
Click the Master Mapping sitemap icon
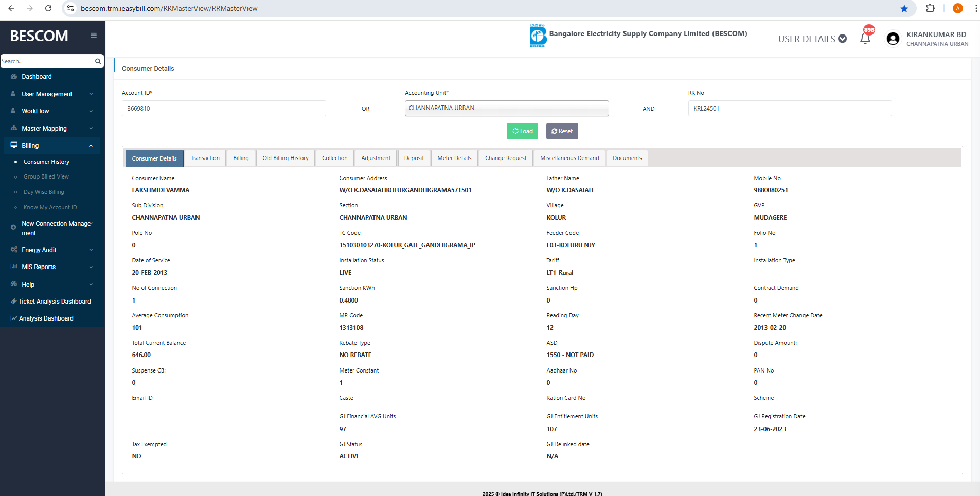14,128
